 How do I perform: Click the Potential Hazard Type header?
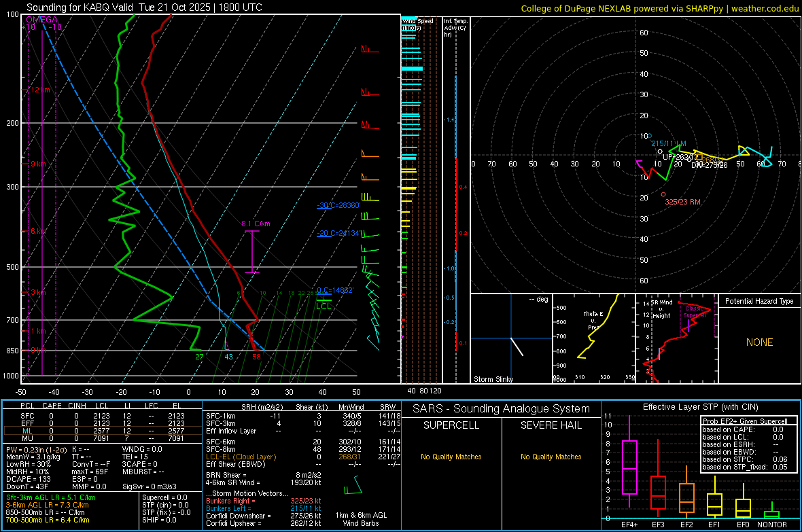point(759,301)
